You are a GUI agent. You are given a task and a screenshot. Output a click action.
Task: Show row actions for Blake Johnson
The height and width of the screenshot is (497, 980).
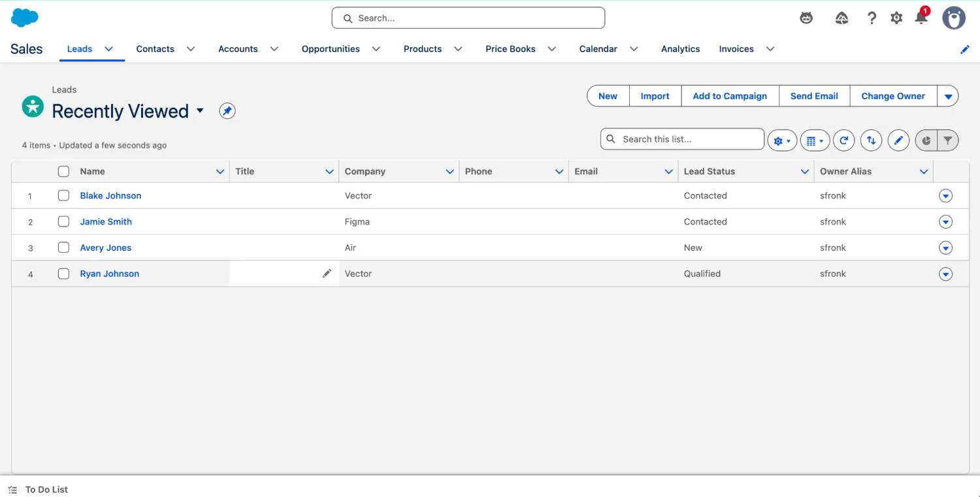point(945,196)
